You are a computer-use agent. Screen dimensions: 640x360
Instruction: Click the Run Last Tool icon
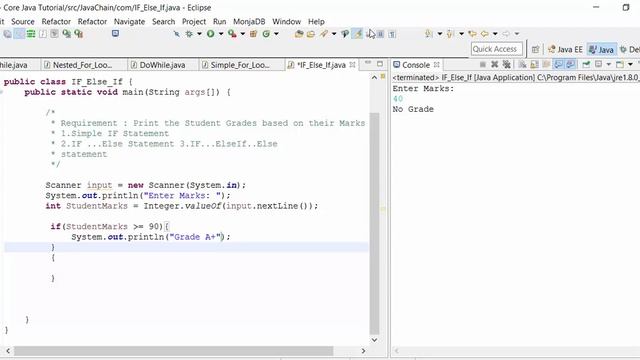tap(232, 34)
